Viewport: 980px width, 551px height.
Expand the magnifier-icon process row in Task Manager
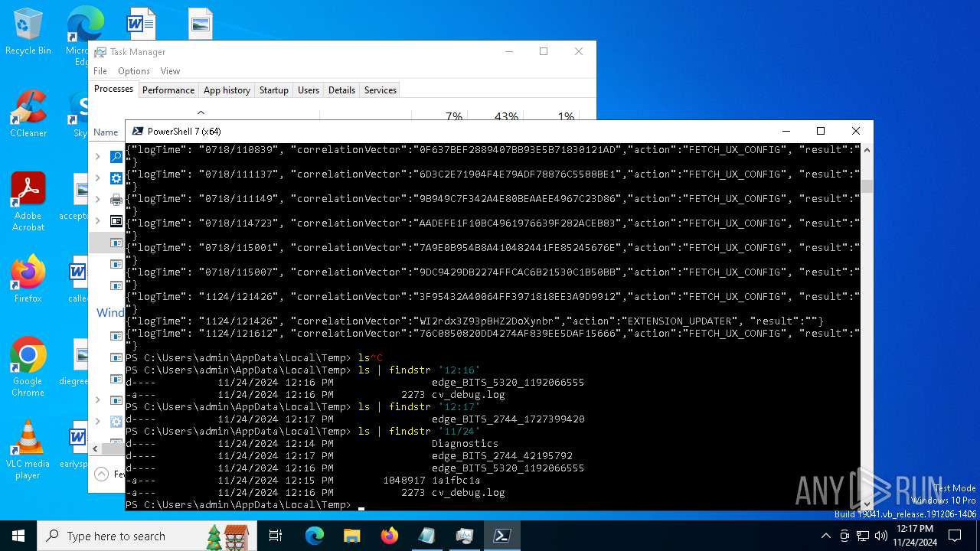tap(97, 156)
